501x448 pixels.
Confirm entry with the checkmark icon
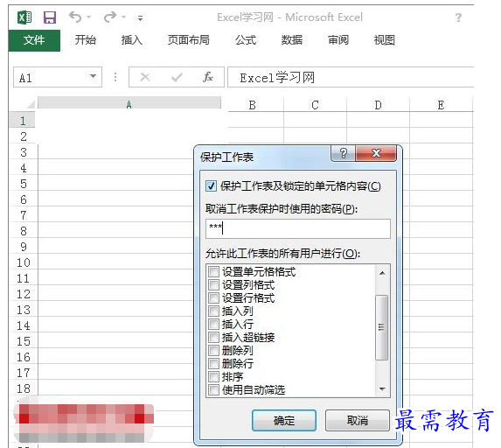pos(177,77)
